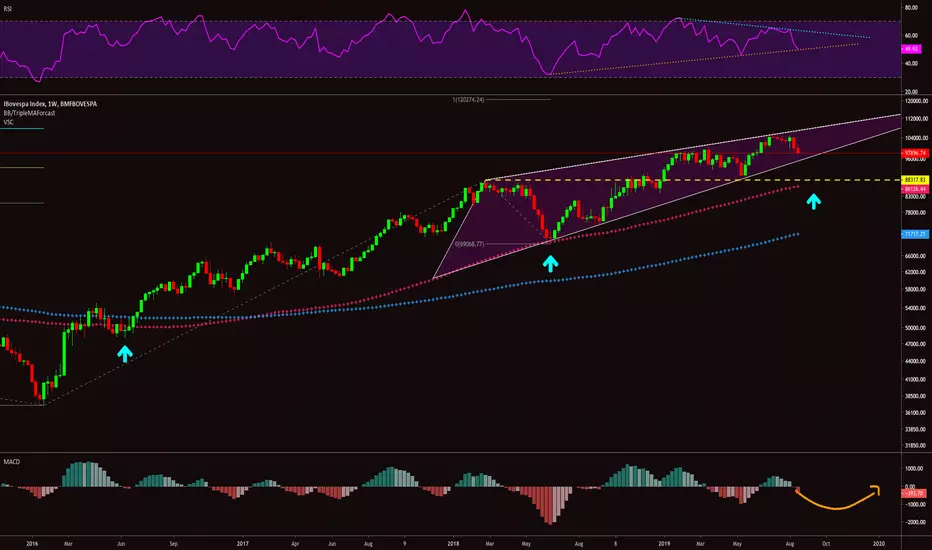Image resolution: width=932 pixels, height=550 pixels.
Task: Click 66000.00 on the price axis
Action: 916,256
